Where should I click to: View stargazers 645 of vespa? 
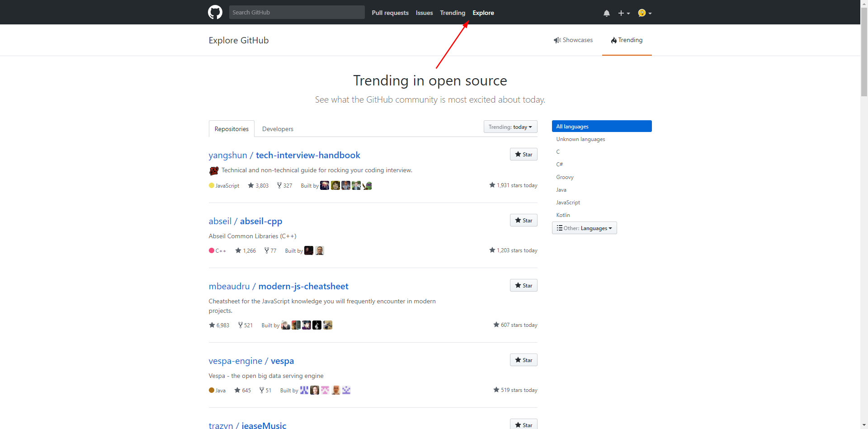click(242, 390)
